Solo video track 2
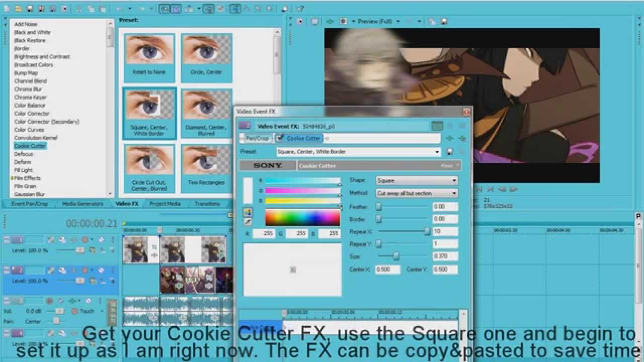The height and width of the screenshot is (362, 644). point(113,270)
